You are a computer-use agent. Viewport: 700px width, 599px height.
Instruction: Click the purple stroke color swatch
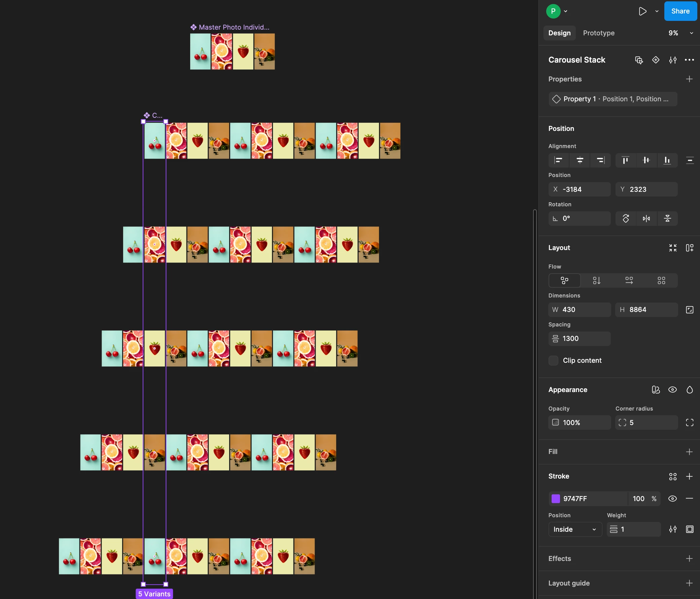[555, 499]
